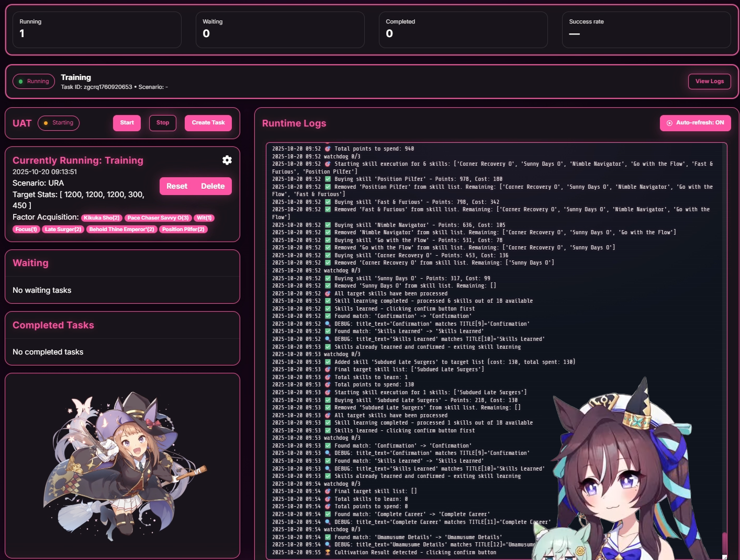This screenshot has width=740, height=560.
Task: Click the Success rate stat card
Action: [x=646, y=30]
